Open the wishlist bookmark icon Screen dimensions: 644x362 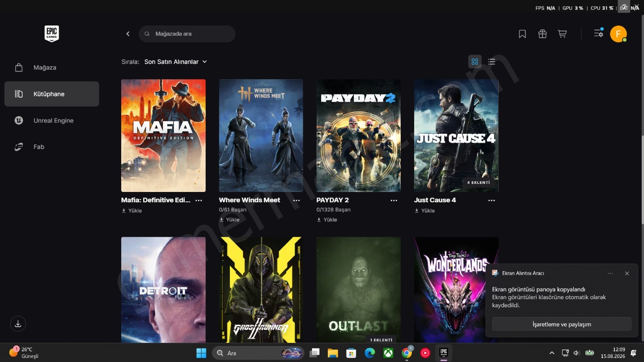(522, 34)
